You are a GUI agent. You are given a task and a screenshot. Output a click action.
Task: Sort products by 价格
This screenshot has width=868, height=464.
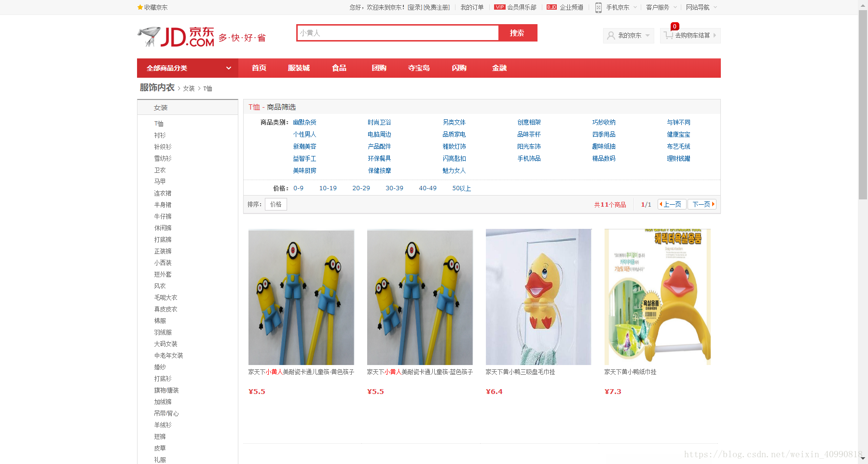[x=276, y=204]
